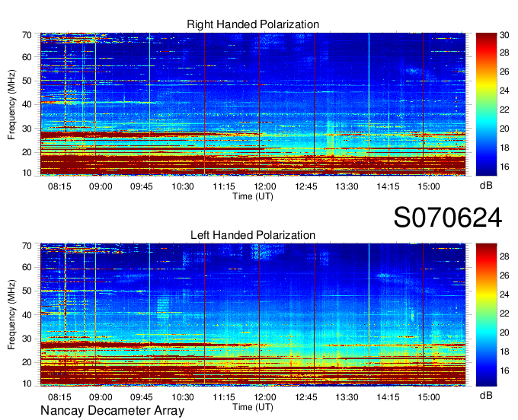Click the "60" frequency tick of left-handed plot
Viewport: 518px width, 420px height.
[x=27, y=267]
